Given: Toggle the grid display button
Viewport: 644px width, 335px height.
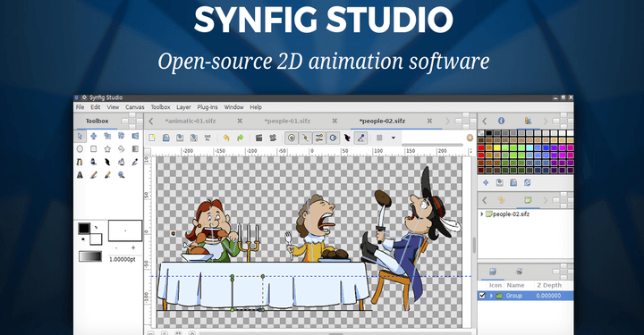Looking at the screenshot, I should click(x=379, y=138).
